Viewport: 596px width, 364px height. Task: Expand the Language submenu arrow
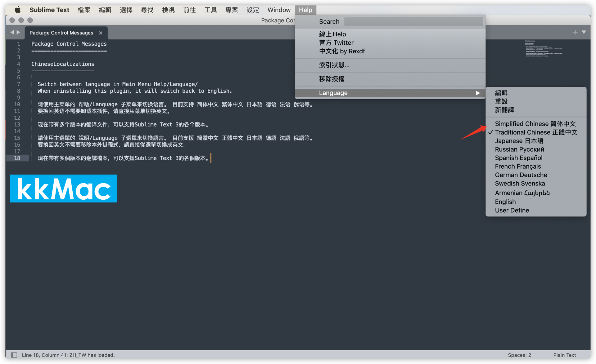(x=478, y=93)
